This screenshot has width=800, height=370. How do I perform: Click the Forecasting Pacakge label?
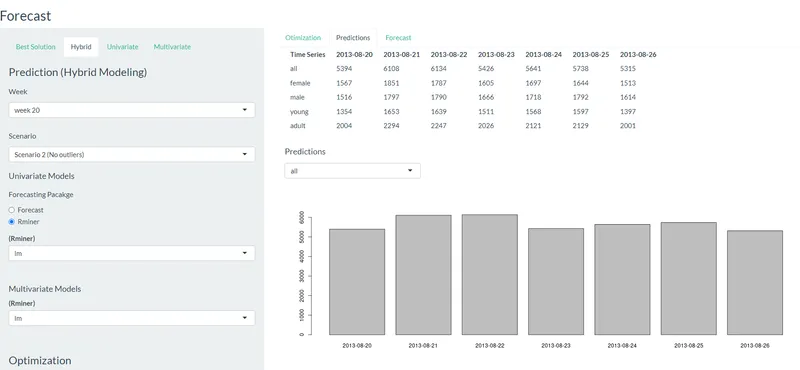(41, 195)
